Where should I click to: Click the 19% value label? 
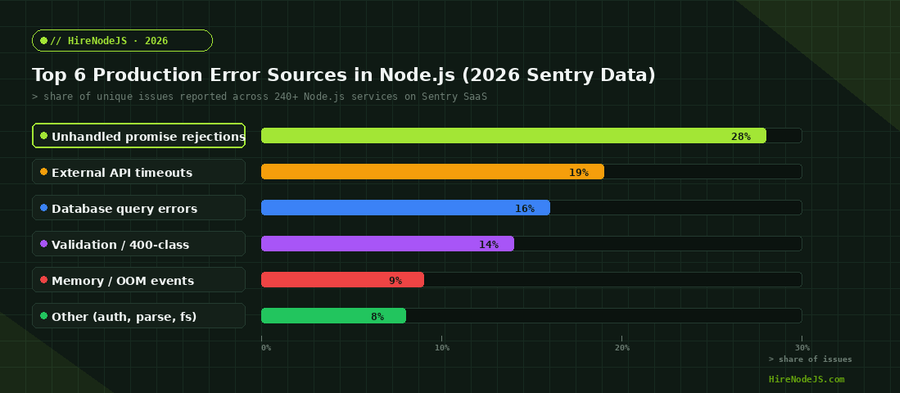579,172
